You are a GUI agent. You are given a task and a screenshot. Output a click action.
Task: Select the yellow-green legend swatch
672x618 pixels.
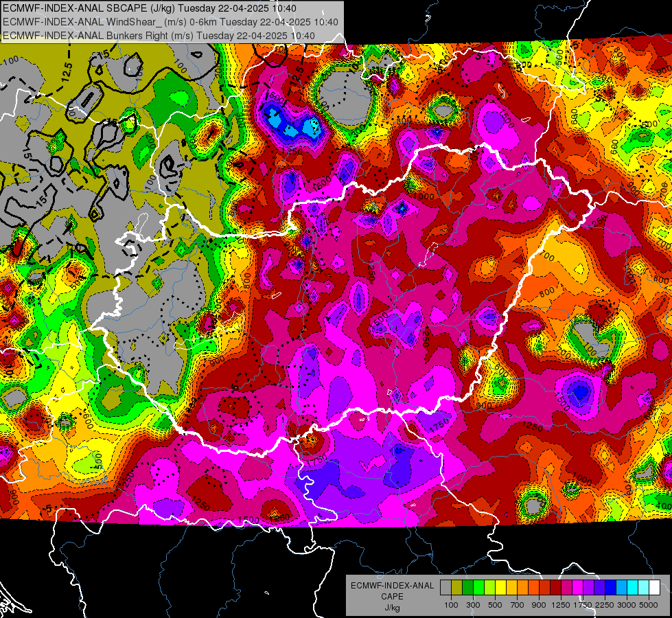(x=489, y=588)
